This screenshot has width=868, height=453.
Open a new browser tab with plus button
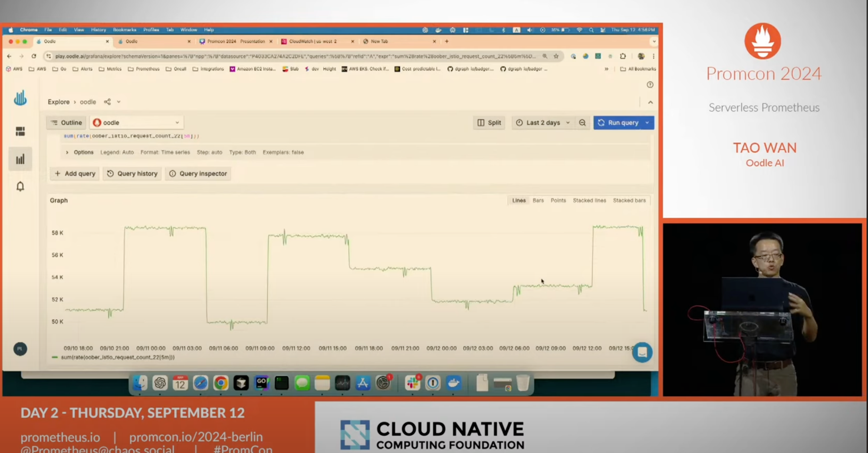coord(447,41)
